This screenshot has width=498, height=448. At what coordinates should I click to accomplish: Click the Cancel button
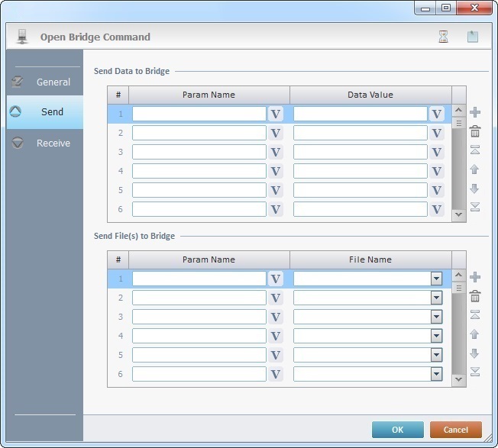coord(455,430)
